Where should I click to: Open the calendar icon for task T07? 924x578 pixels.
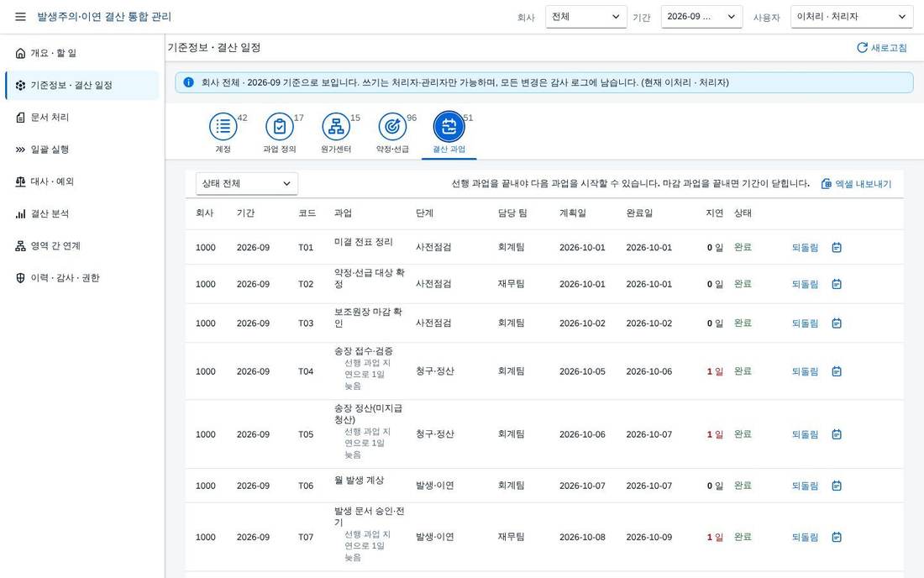[x=837, y=538]
